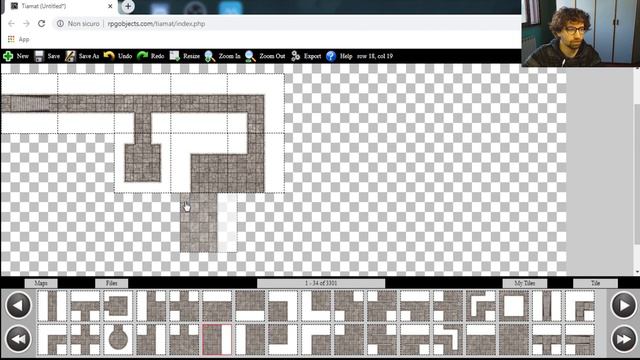Image resolution: width=640 pixels, height=360 pixels.
Task: Switch to the Maps tab
Action: click(41, 283)
